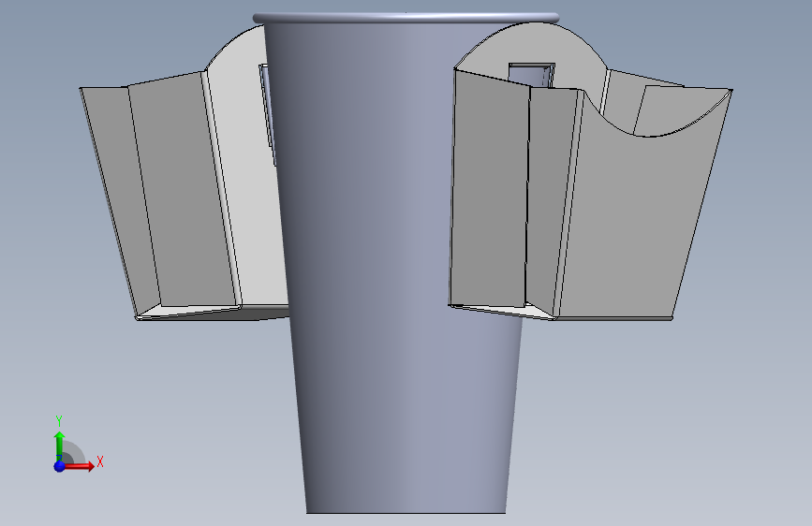Screen dimensions: 812x526
Task: Click the blue Z axis origin ball
Action: (60, 466)
